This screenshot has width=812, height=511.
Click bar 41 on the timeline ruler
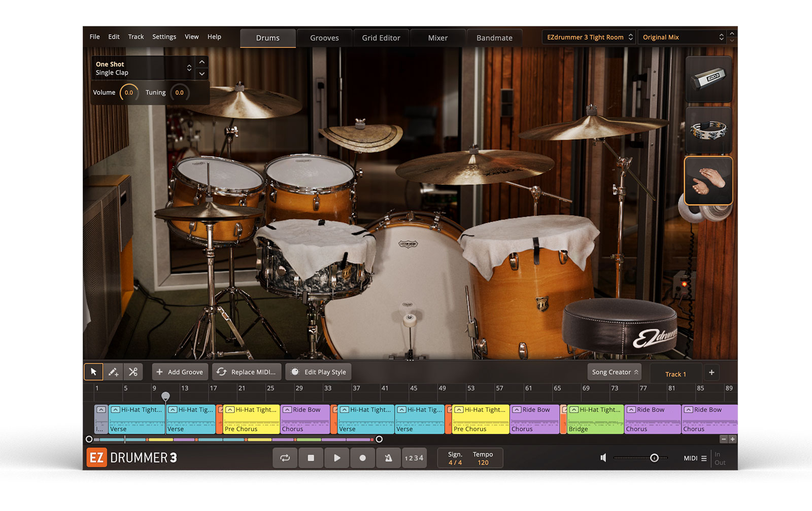click(x=385, y=388)
